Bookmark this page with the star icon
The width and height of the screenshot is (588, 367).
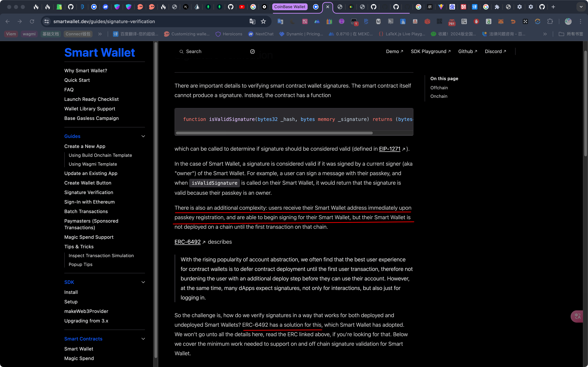pyautogui.click(x=263, y=21)
